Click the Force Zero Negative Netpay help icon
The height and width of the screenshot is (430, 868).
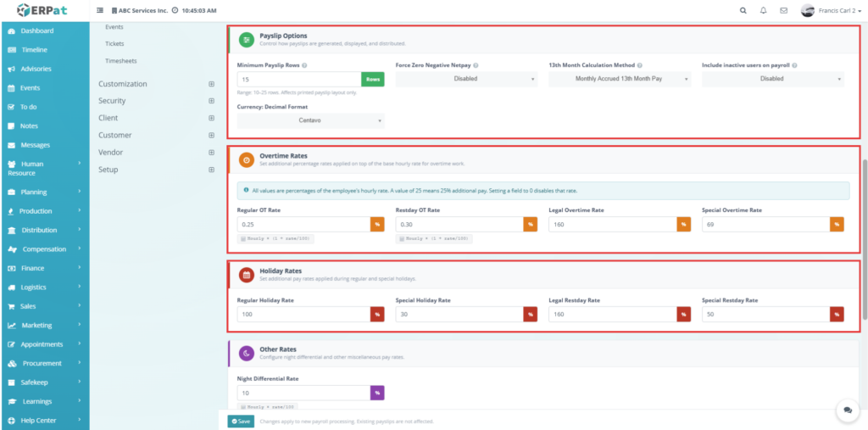(x=476, y=65)
